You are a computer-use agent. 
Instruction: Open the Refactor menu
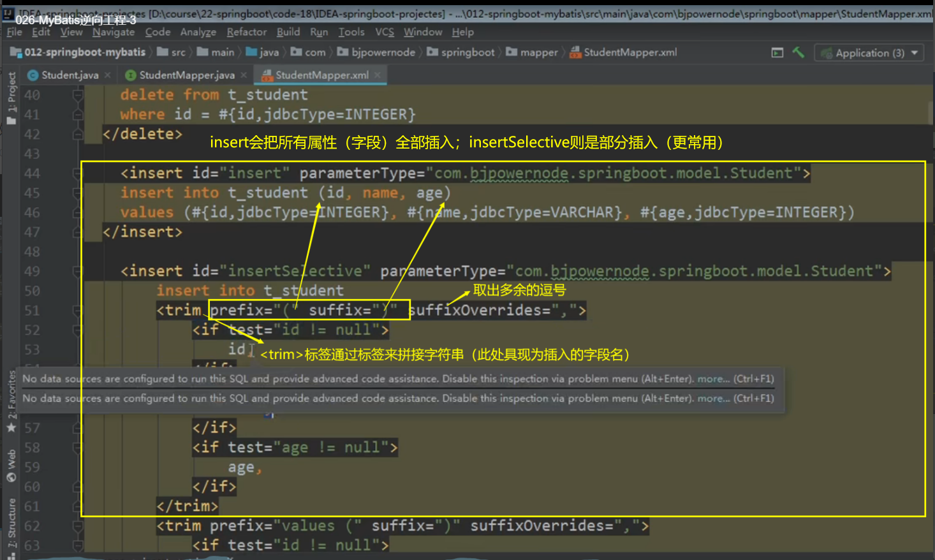246,32
